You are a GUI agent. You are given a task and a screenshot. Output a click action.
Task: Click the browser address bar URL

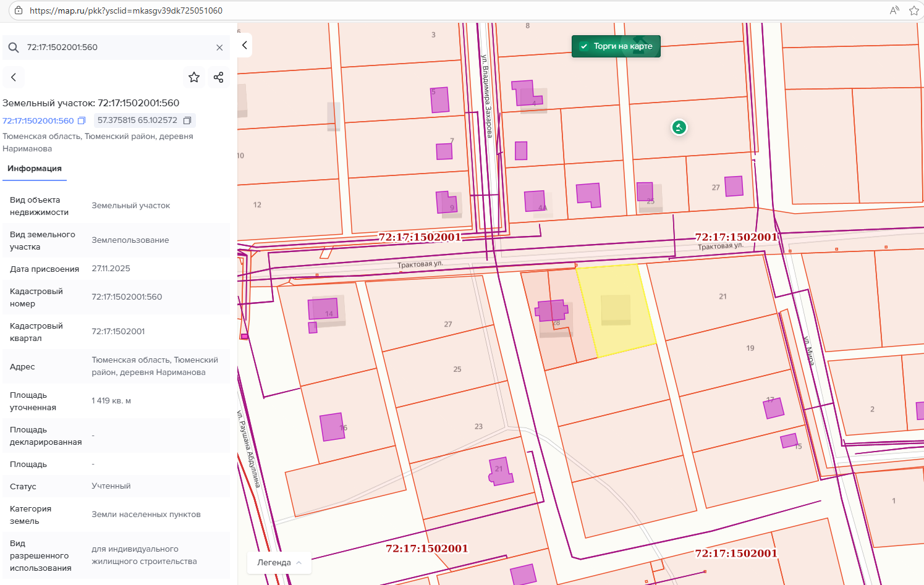(x=126, y=11)
